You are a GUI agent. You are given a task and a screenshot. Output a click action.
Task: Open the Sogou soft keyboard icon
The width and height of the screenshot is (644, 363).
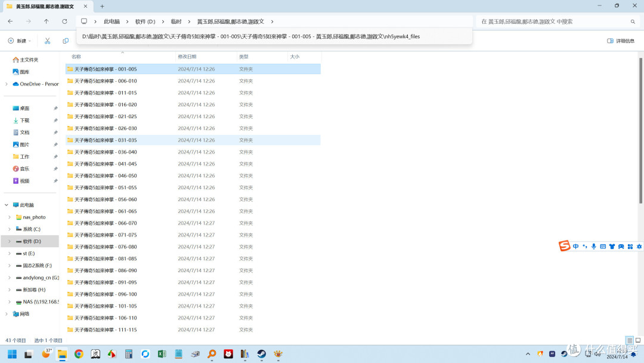(x=603, y=246)
